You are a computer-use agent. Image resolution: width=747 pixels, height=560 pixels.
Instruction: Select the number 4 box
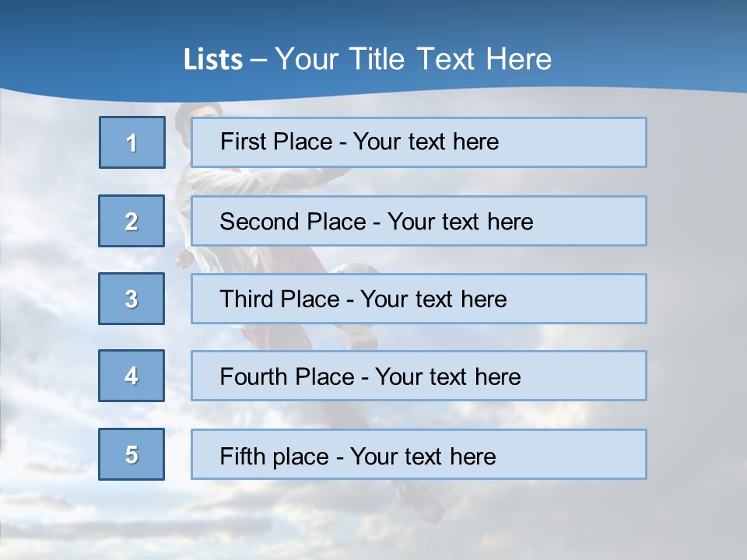[132, 376]
